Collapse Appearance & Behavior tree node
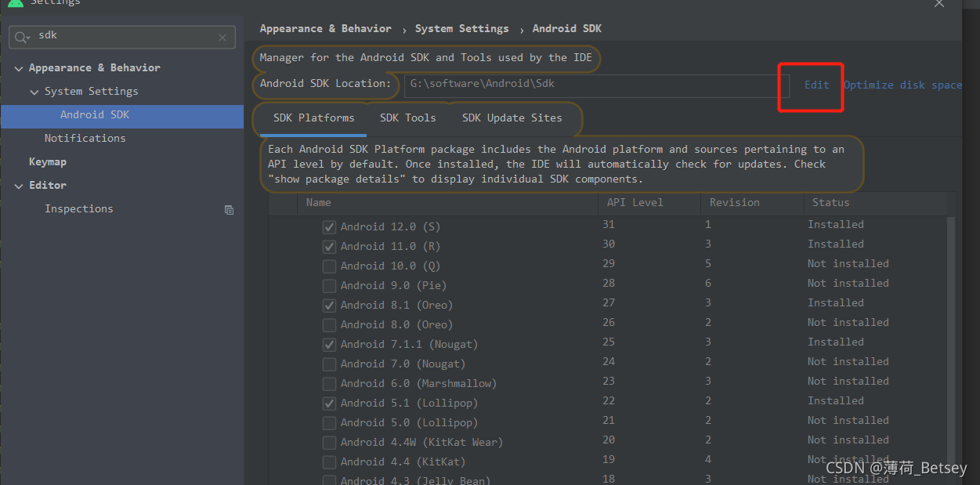Viewport: 980px width, 485px height. coord(19,68)
